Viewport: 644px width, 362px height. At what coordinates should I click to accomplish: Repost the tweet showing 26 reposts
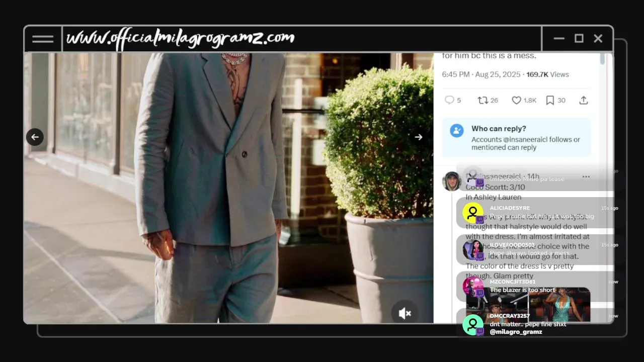[x=482, y=100]
